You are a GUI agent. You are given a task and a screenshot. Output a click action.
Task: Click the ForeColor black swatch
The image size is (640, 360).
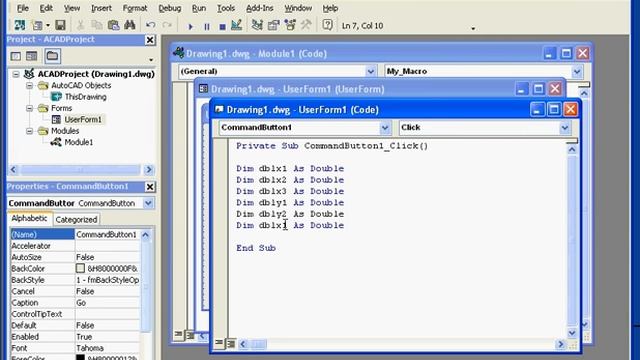click(x=80, y=358)
